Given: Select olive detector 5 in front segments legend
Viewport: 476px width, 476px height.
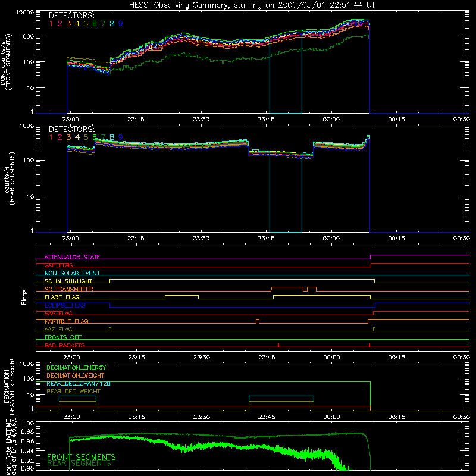Looking at the screenshot, I should (x=86, y=24).
